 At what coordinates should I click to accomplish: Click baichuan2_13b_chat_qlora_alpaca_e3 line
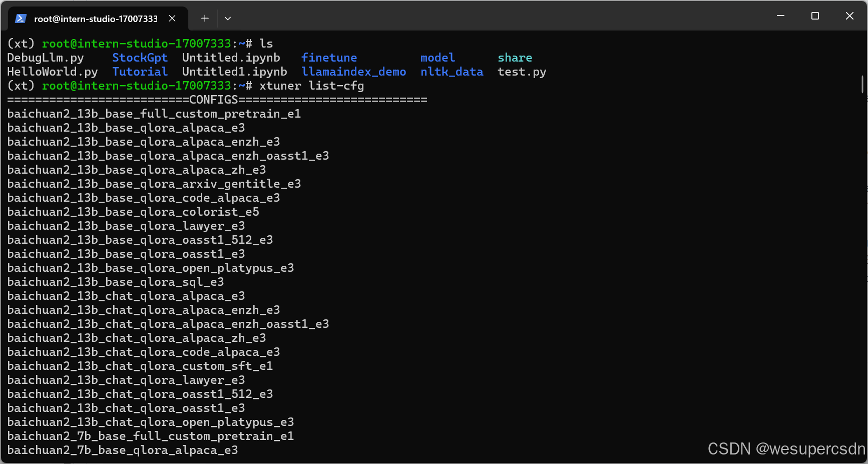pos(126,296)
